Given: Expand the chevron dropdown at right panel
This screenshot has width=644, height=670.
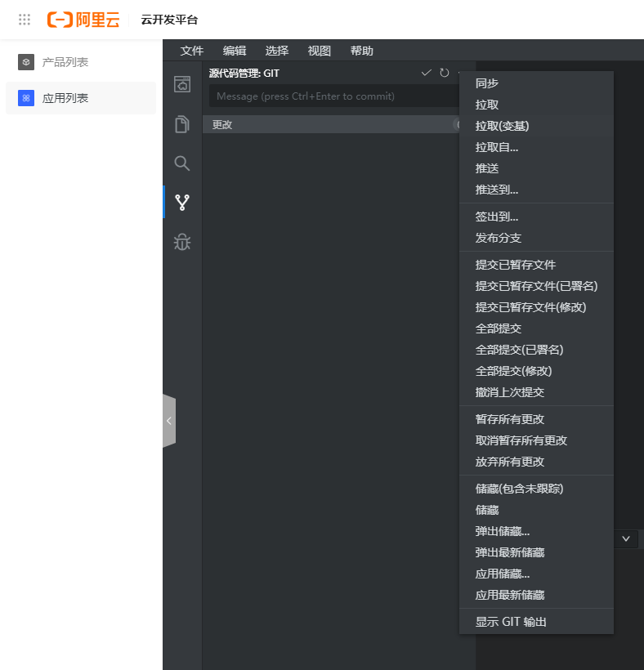Looking at the screenshot, I should tap(626, 538).
